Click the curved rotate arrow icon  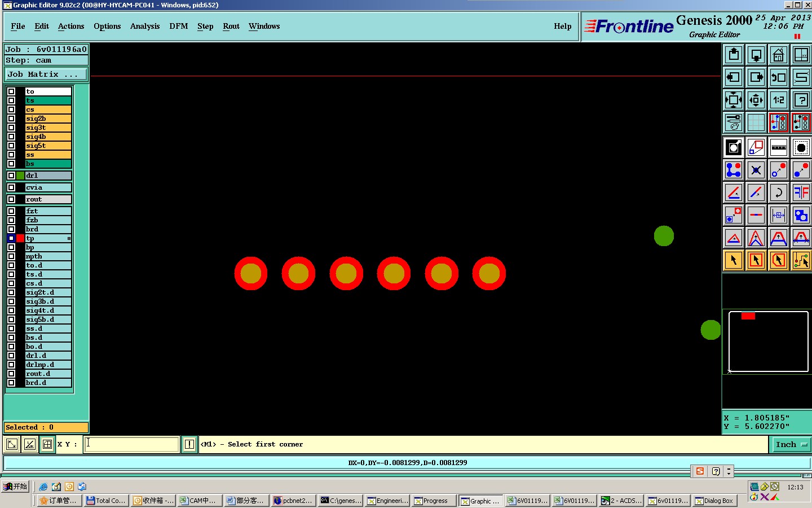coord(778,192)
